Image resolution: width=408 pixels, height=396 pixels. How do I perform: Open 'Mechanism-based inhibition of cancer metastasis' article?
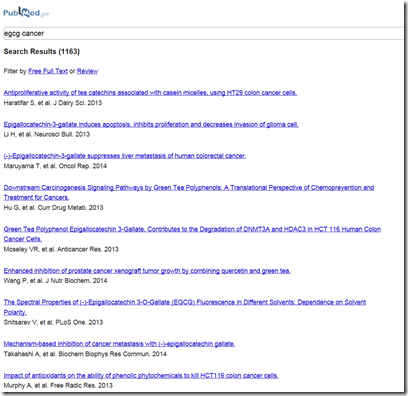tap(119, 344)
